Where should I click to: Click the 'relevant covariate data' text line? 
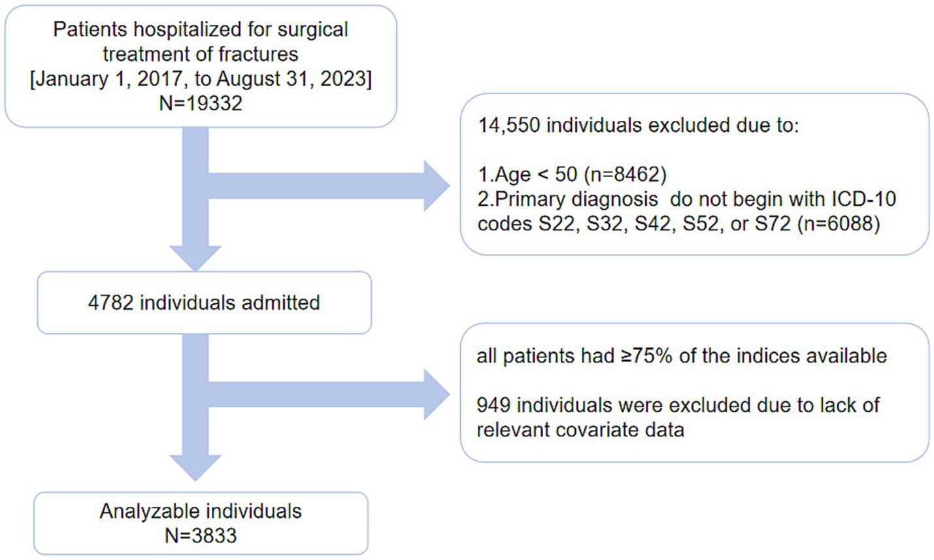tap(580, 430)
